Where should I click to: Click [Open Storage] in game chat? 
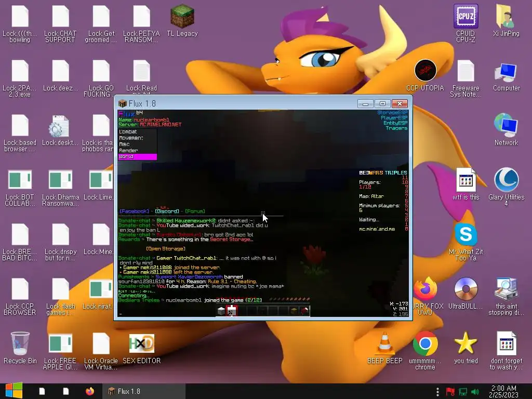166,249
